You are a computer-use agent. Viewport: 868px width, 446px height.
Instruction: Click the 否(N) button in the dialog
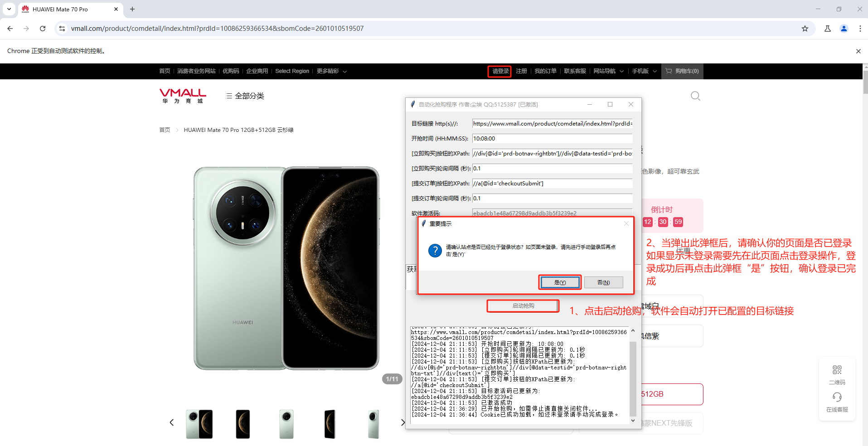coord(603,282)
